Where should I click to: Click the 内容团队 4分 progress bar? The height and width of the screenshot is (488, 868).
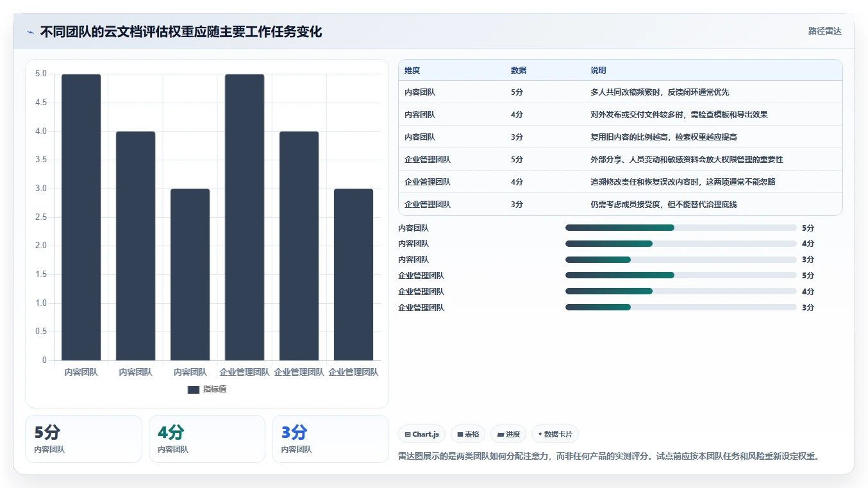click(x=681, y=244)
